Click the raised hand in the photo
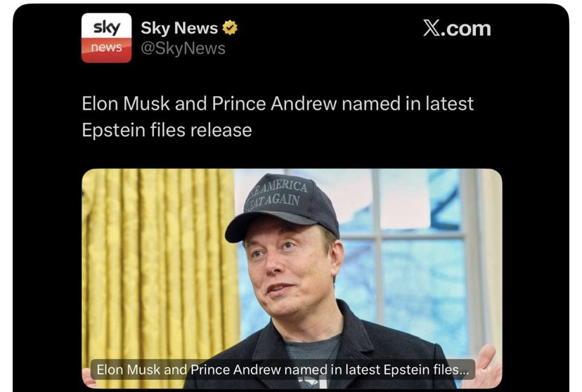This screenshot has height=392, width=582. [486, 365]
